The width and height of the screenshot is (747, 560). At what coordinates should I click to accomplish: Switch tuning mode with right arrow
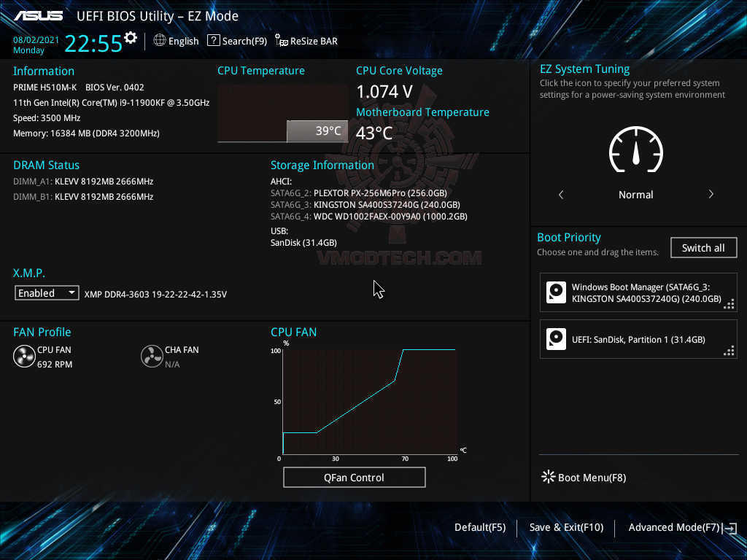pyautogui.click(x=711, y=194)
